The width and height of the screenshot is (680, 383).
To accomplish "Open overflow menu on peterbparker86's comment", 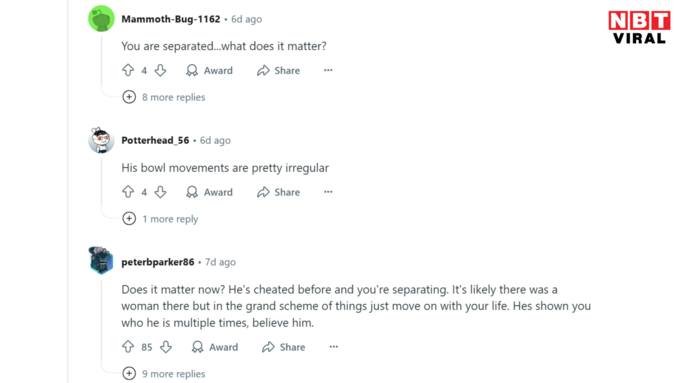I will pyautogui.click(x=333, y=346).
